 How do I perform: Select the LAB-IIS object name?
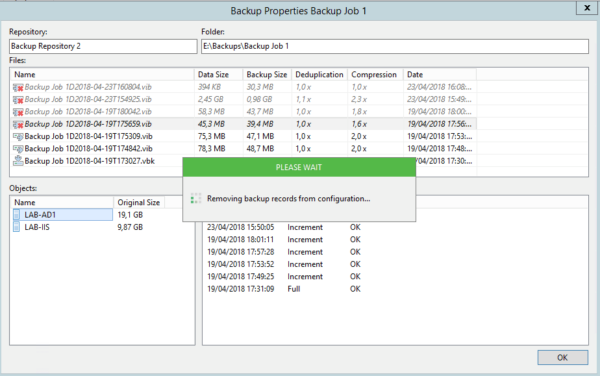click(37, 227)
